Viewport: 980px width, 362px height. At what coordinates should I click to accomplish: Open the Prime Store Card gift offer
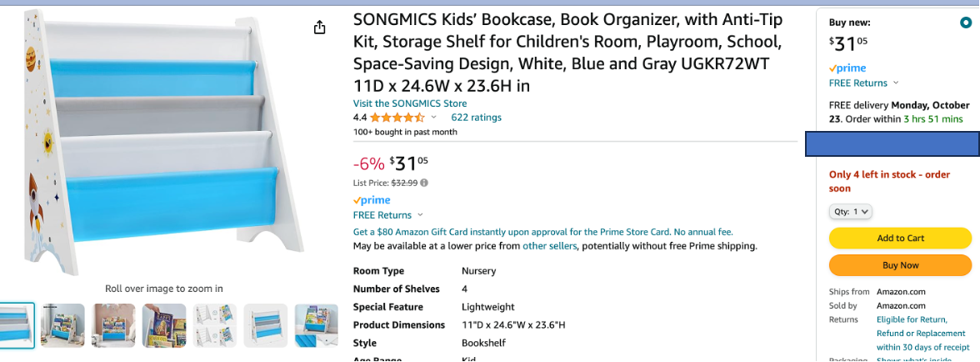tap(542, 232)
